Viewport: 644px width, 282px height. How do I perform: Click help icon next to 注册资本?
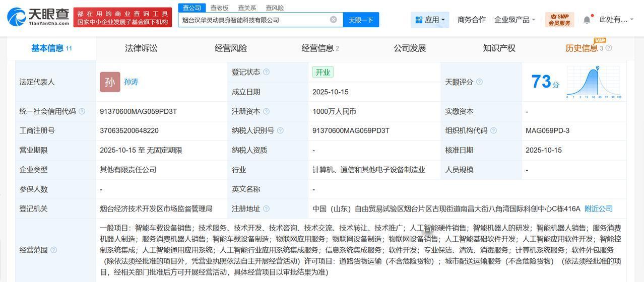click(x=266, y=111)
